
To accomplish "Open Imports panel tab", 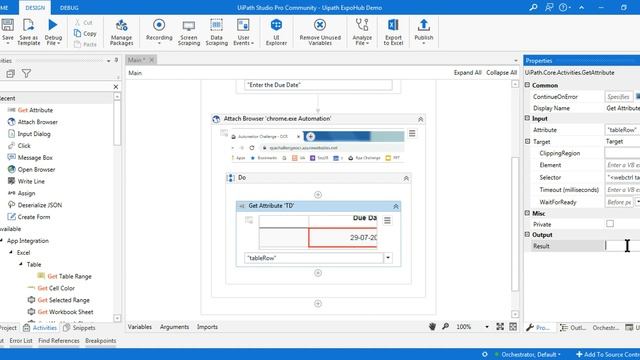I will pos(207,327).
